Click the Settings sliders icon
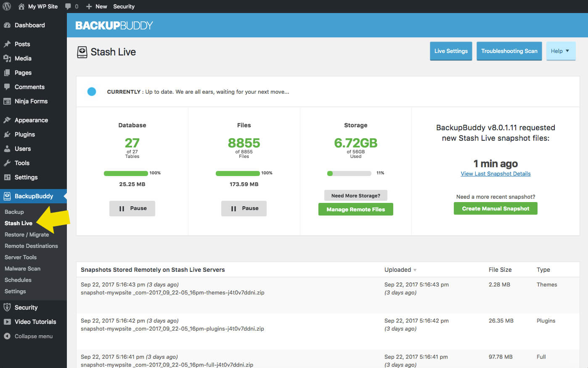Viewport: 588px width, 368px height. [7, 177]
